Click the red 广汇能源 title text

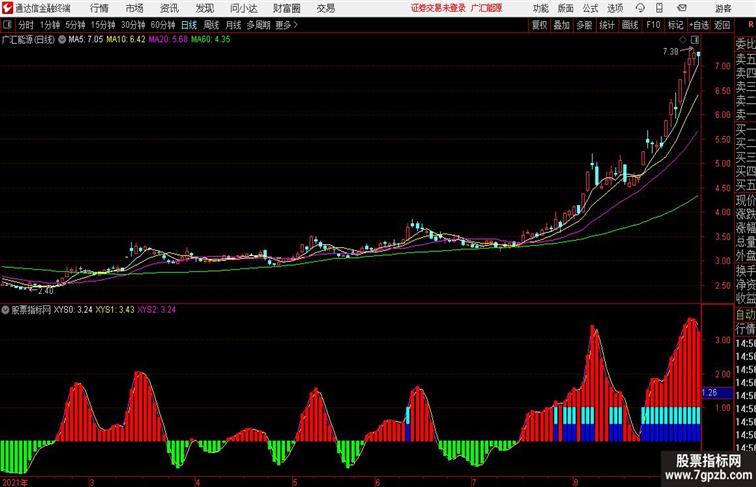[486, 8]
